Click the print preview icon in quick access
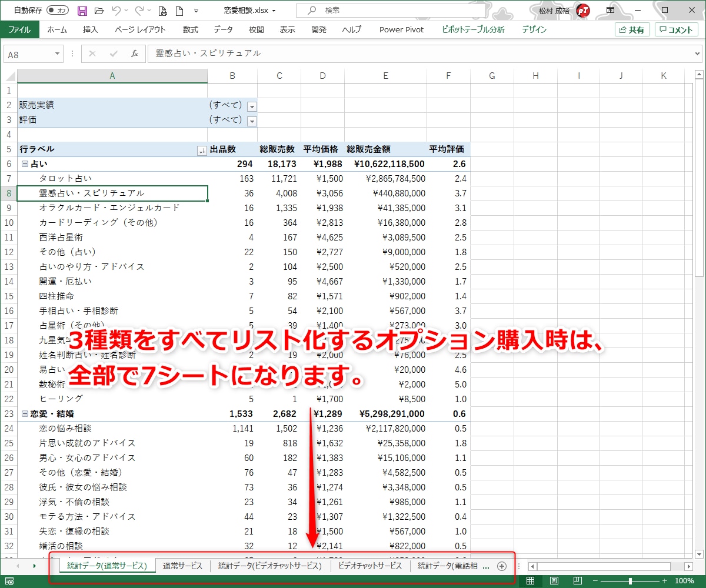The width and height of the screenshot is (706, 588). tap(163, 11)
